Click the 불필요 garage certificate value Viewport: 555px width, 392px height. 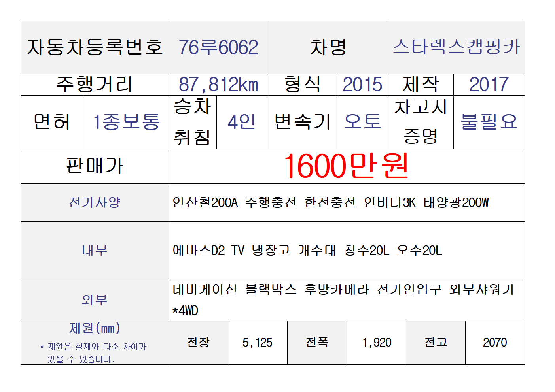click(x=489, y=122)
